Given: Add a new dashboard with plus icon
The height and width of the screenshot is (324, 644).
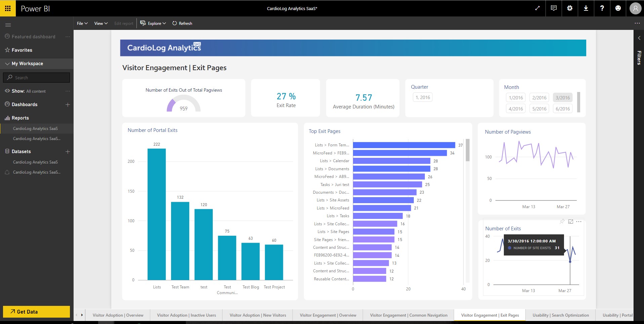Looking at the screenshot, I should point(68,104).
